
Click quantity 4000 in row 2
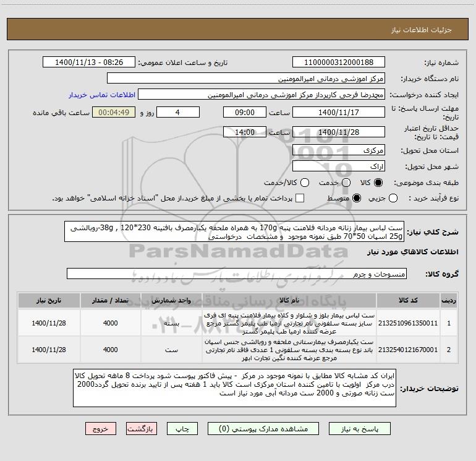tap(110, 350)
